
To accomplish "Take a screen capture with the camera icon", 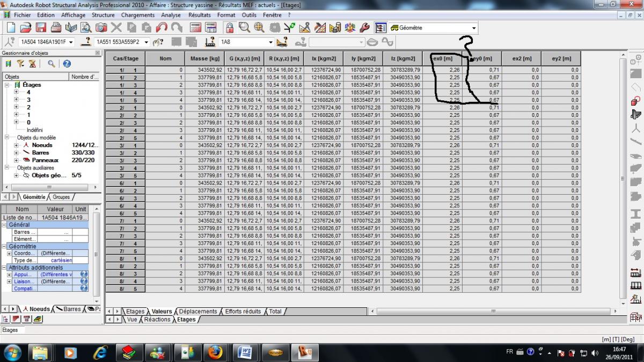I will tap(101, 28).
